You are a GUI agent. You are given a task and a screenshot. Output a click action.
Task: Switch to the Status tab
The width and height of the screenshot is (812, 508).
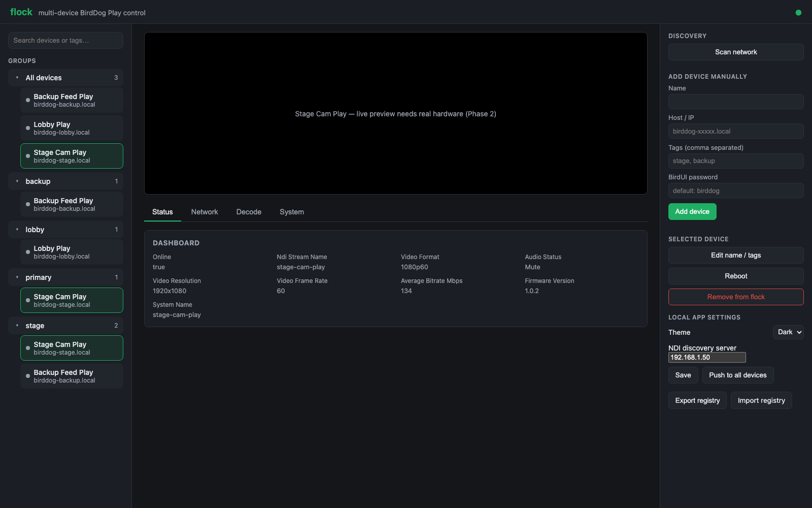[162, 212]
